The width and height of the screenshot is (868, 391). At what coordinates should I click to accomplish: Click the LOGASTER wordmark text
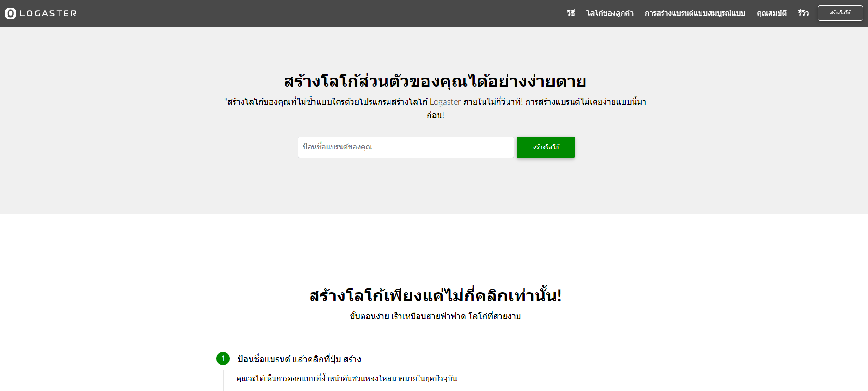point(48,13)
